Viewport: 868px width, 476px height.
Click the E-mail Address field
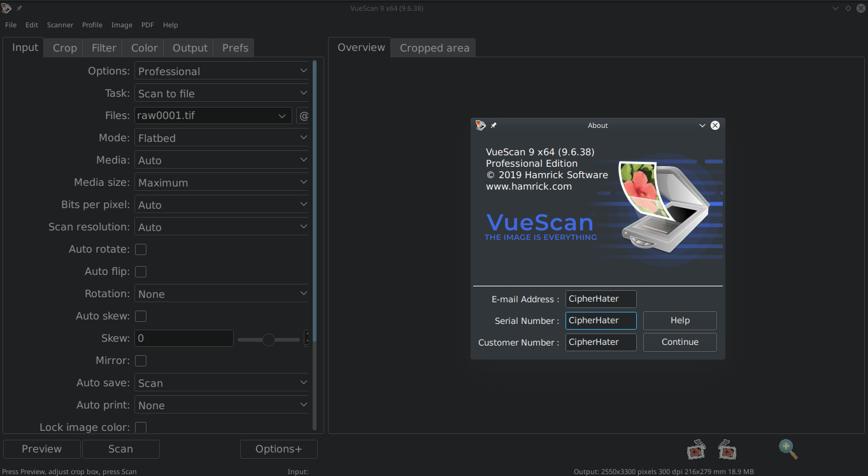[x=601, y=299]
